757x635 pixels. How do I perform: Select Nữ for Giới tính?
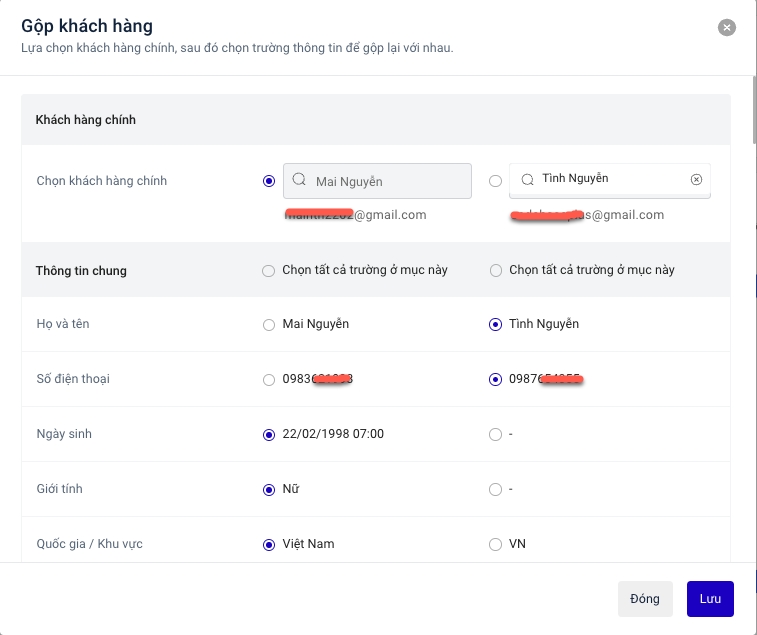[268, 490]
